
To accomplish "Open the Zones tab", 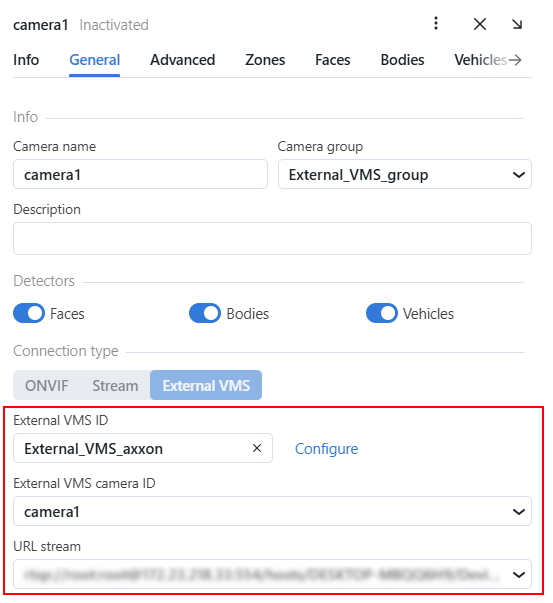I will [265, 60].
